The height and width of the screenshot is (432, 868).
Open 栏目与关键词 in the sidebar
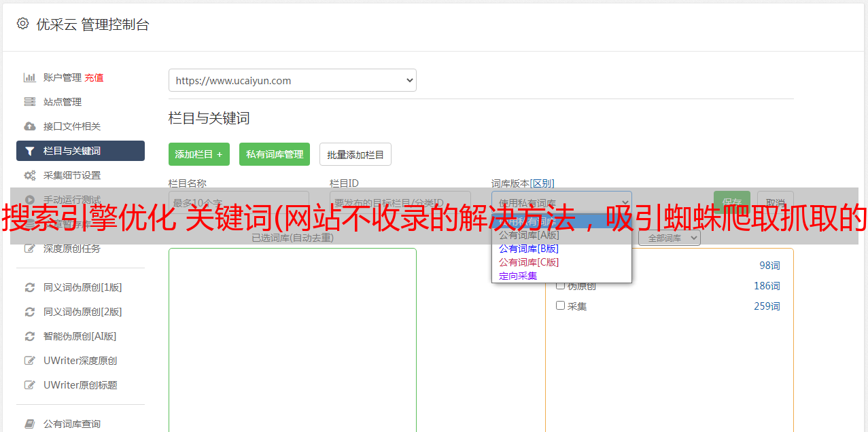(80, 151)
